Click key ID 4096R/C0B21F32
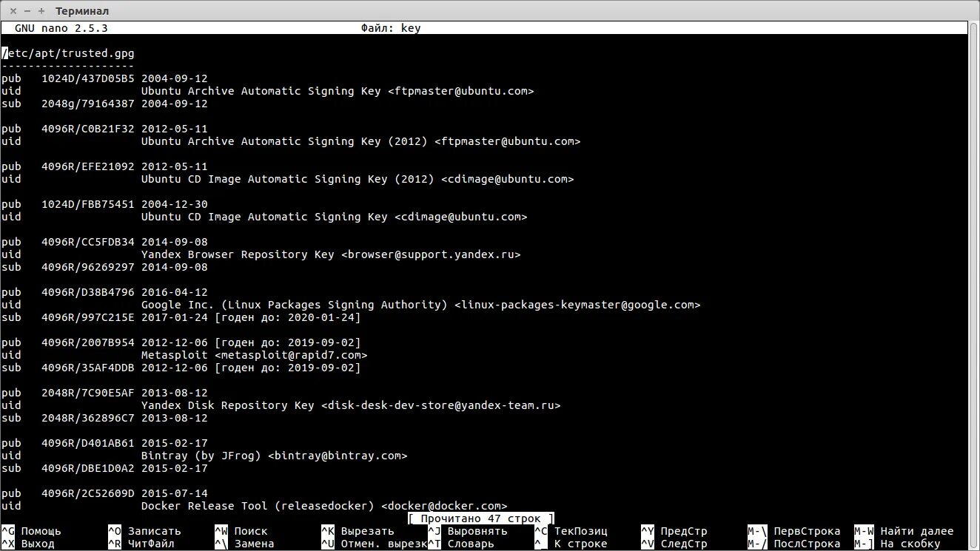The image size is (980, 551). click(88, 129)
